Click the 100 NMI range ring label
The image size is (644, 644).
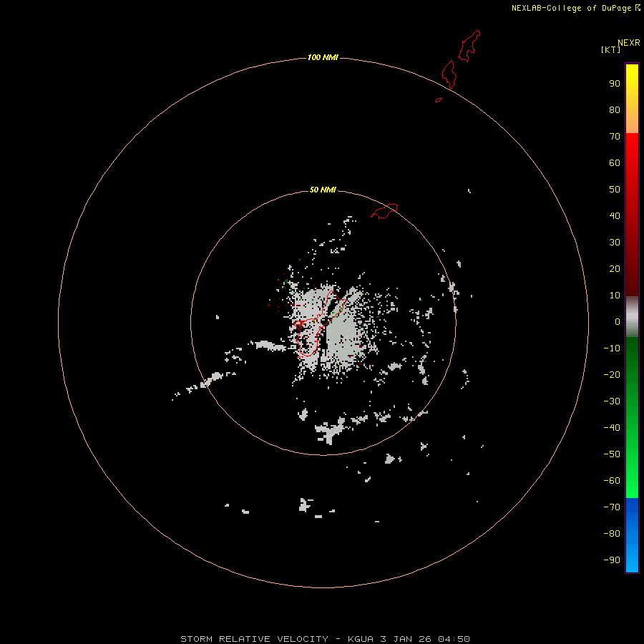click(323, 57)
